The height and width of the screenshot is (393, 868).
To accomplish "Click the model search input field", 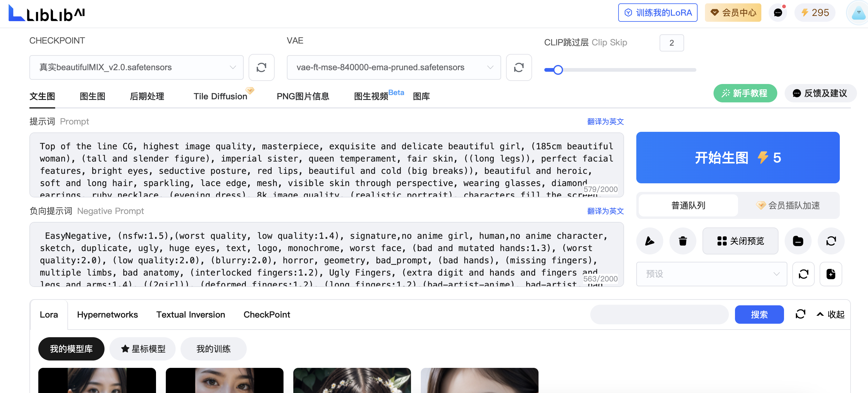I will [659, 314].
